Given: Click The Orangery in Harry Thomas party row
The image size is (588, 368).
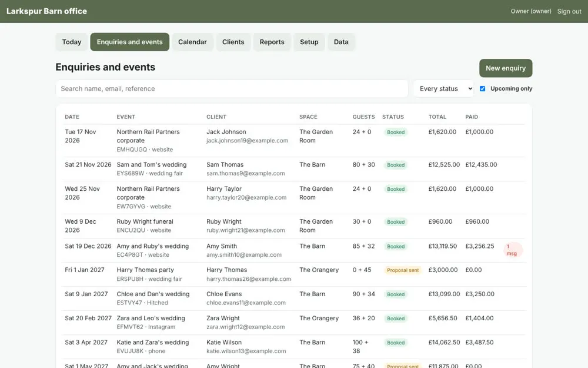Looking at the screenshot, I should 319,270.
